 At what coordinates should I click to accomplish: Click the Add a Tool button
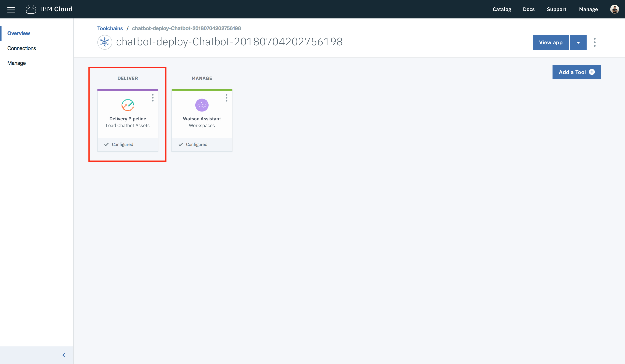click(x=576, y=72)
